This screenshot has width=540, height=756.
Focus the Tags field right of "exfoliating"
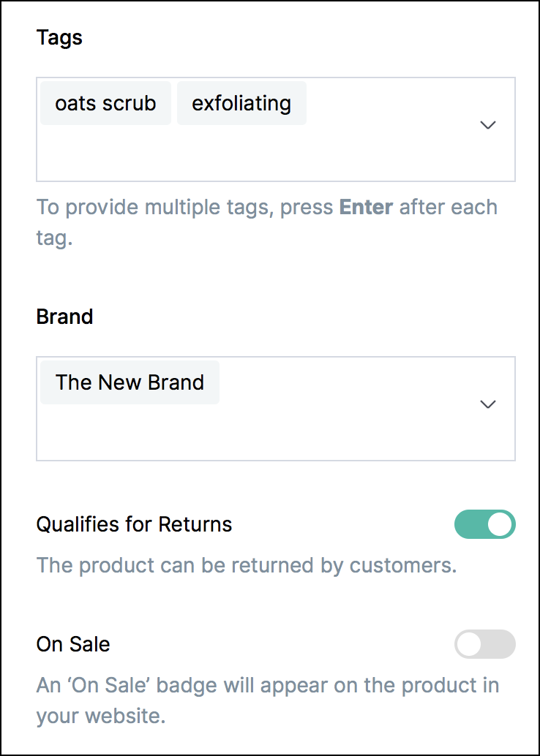point(380,104)
